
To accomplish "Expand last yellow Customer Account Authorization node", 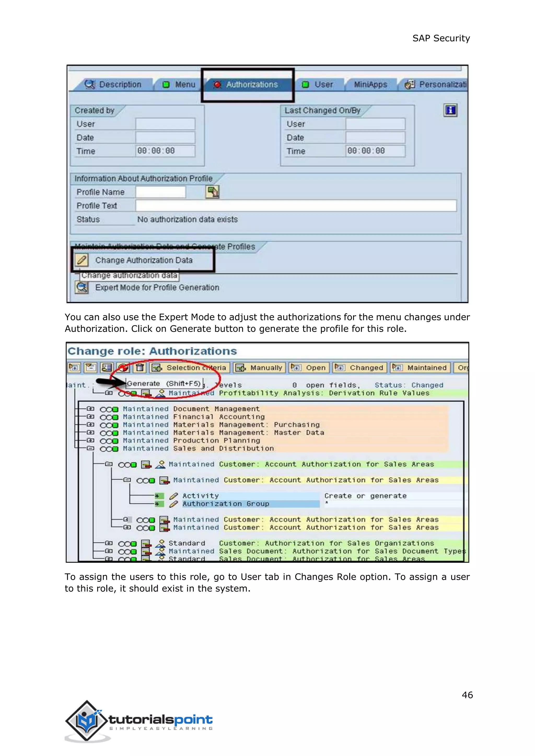I will pyautogui.click(x=127, y=527).
